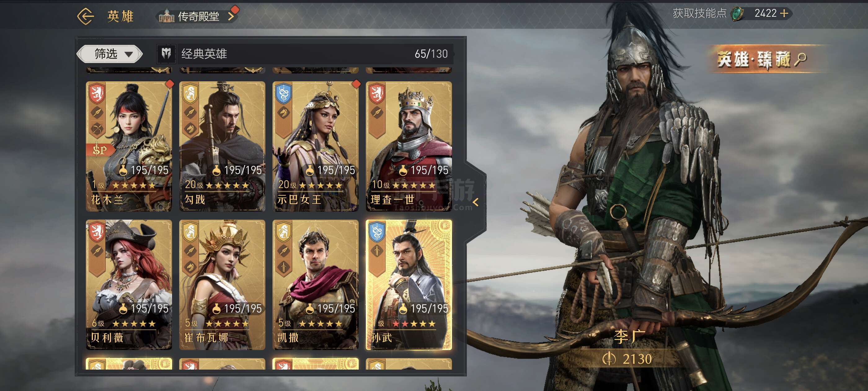The height and width of the screenshot is (391, 868).
Task: Click the back arrow icon
Action: 85,16
